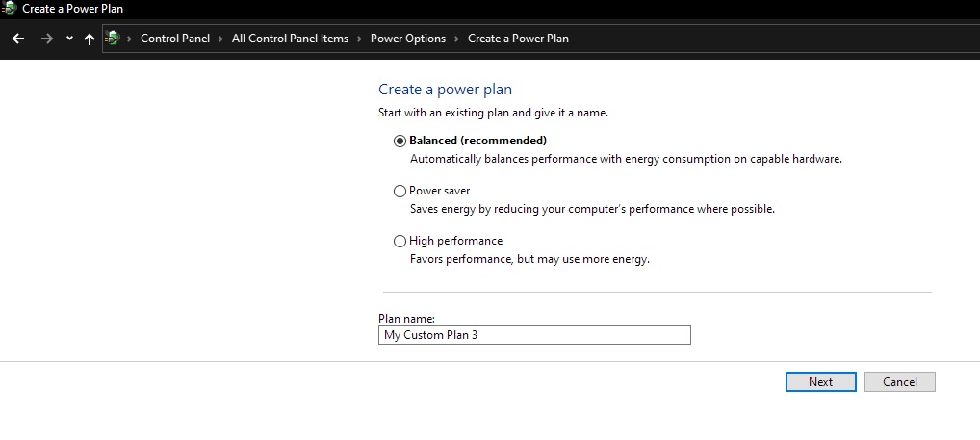
Task: Click the Plan name text field
Action: (x=534, y=335)
